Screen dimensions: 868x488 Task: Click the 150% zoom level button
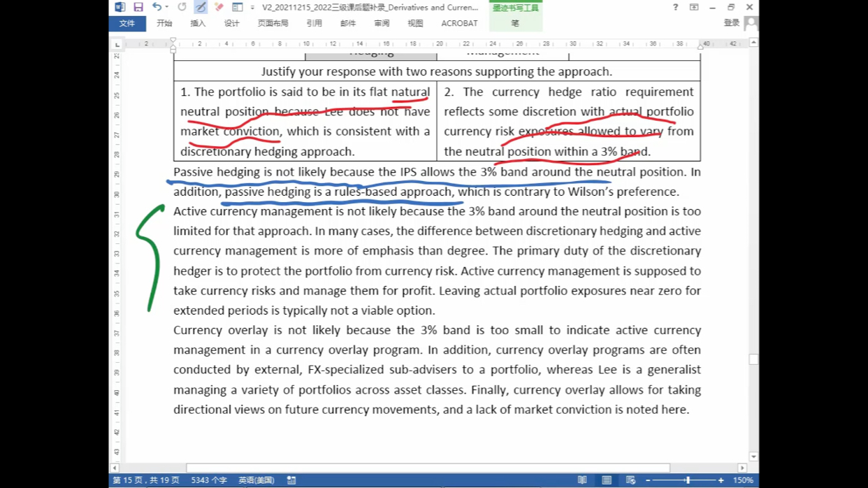pos(743,480)
